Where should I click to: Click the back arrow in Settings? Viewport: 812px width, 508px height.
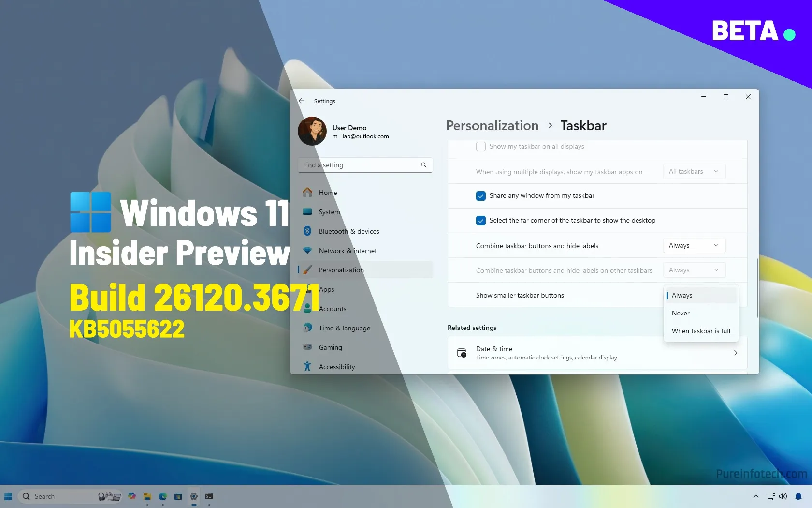click(302, 101)
